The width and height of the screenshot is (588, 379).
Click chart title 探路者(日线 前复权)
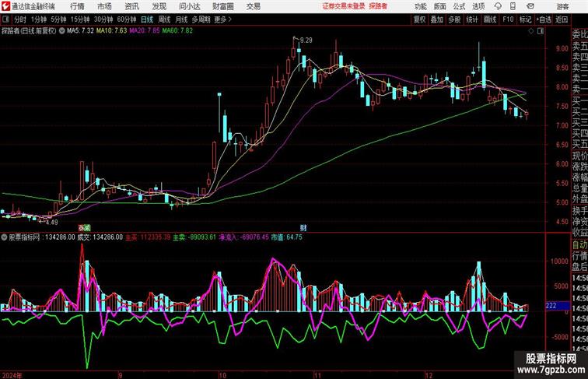point(29,31)
